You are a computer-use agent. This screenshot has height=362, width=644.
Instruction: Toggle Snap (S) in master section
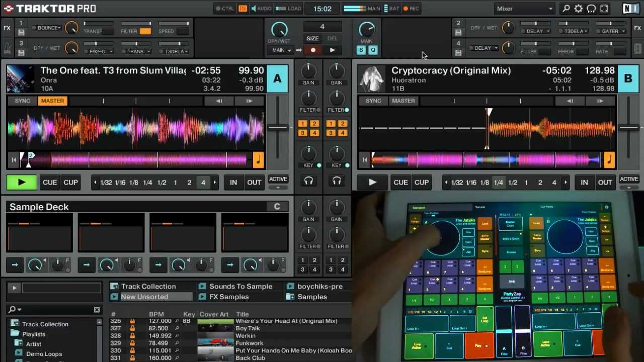point(361,50)
